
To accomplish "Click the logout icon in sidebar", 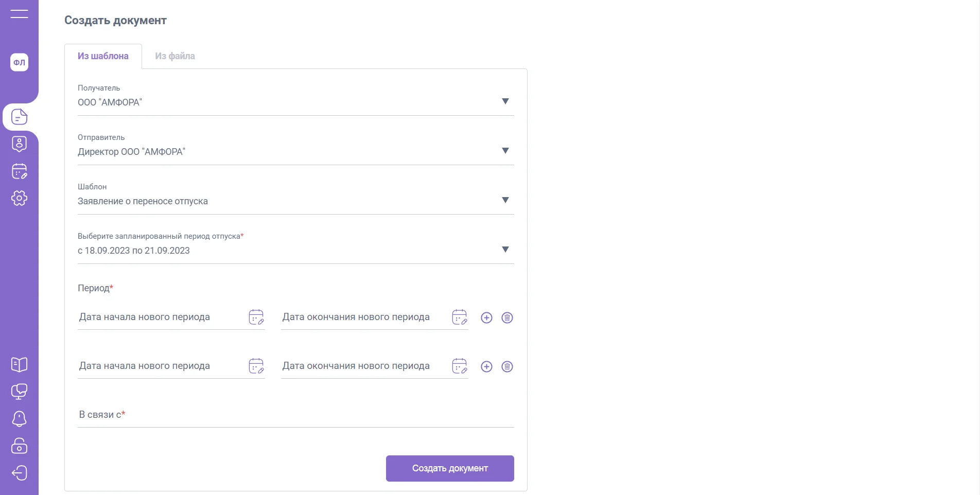I will click(19, 473).
